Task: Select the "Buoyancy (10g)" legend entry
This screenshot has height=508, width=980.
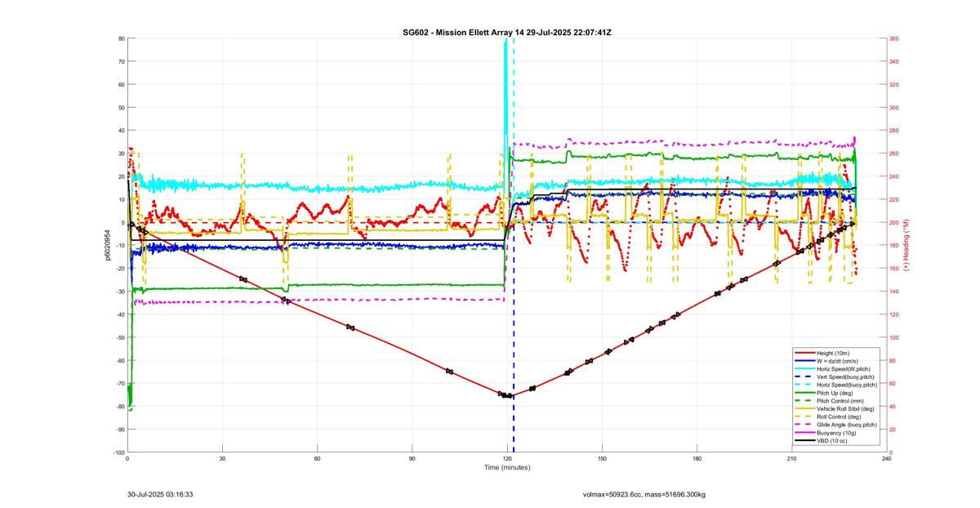Action: click(x=836, y=433)
